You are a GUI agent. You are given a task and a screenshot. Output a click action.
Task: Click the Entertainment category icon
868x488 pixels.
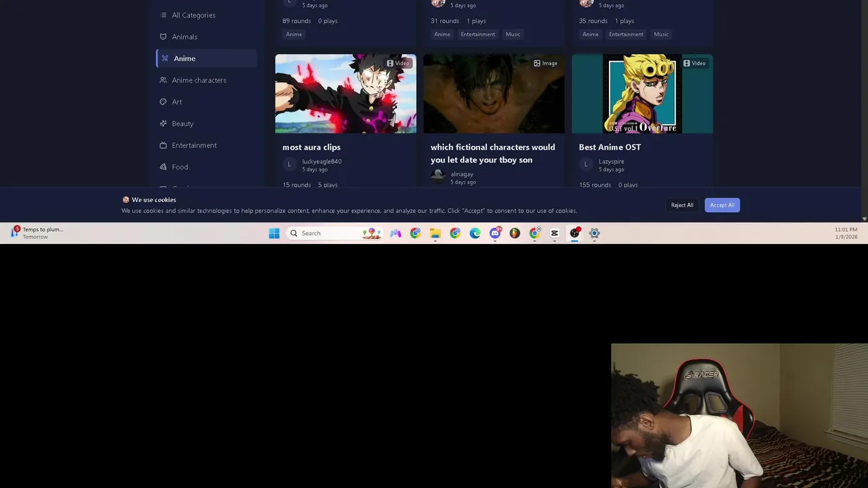pos(163,145)
